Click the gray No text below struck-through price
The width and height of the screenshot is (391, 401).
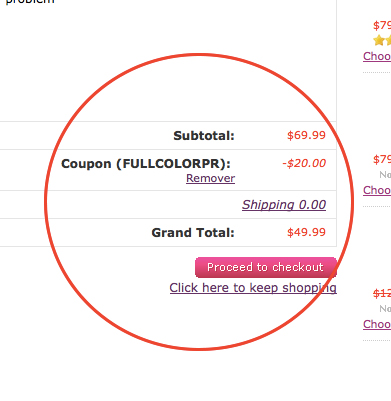385,309
